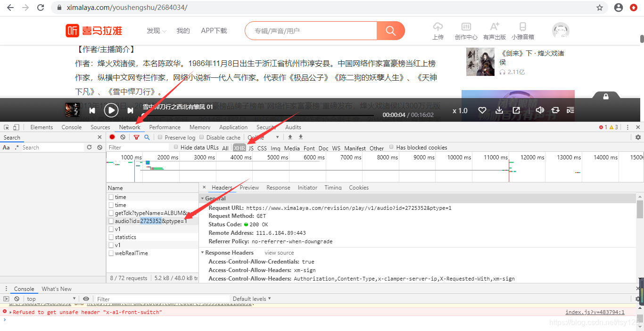
Task: Open the DevTools three-dot menu
Action: click(x=627, y=127)
